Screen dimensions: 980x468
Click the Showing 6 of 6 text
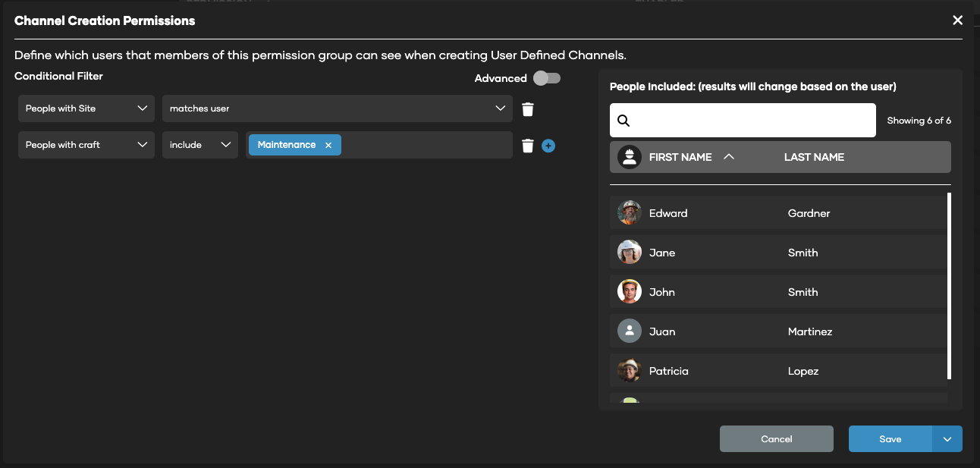click(919, 121)
